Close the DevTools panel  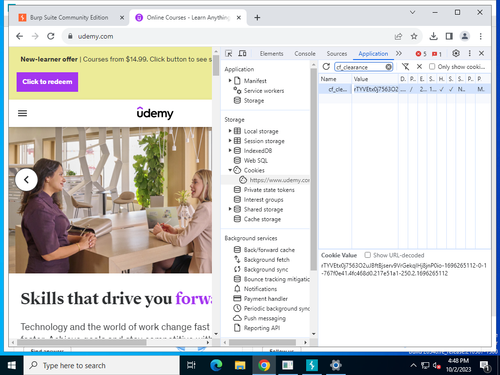click(x=481, y=53)
